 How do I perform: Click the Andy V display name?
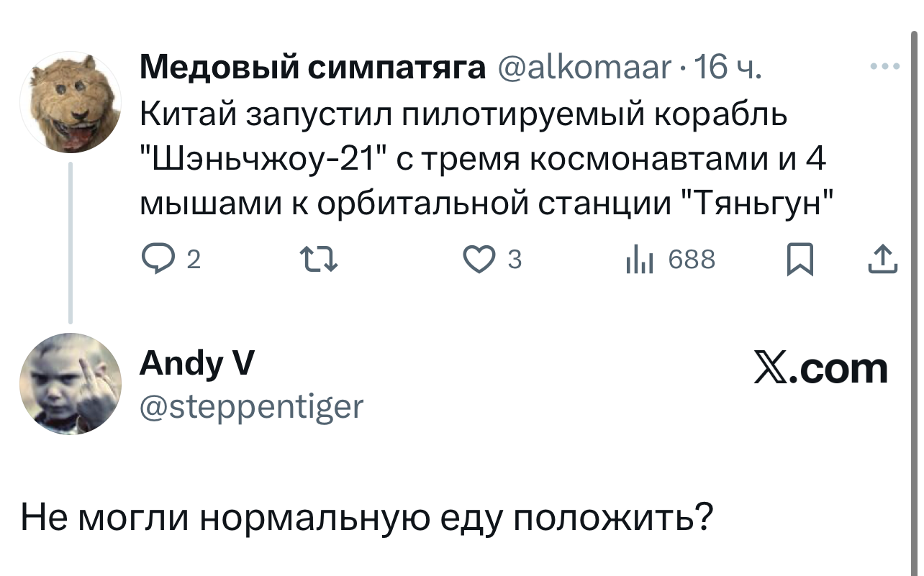click(196, 364)
